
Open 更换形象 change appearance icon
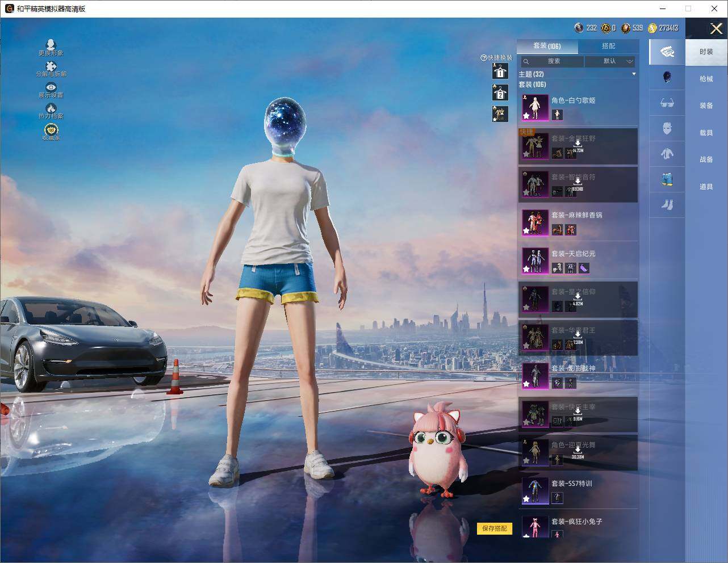[51, 47]
